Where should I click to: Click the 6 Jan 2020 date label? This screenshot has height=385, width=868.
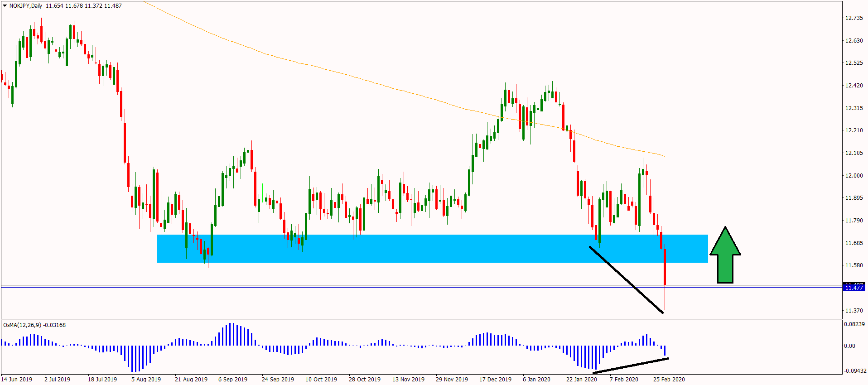537,380
